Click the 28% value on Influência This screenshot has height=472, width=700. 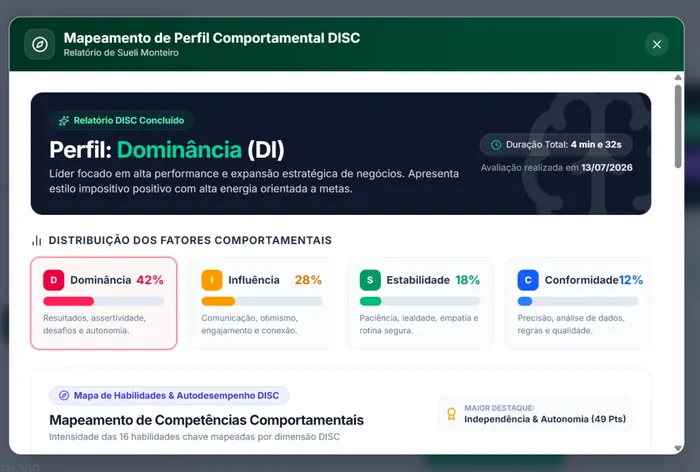coord(308,280)
